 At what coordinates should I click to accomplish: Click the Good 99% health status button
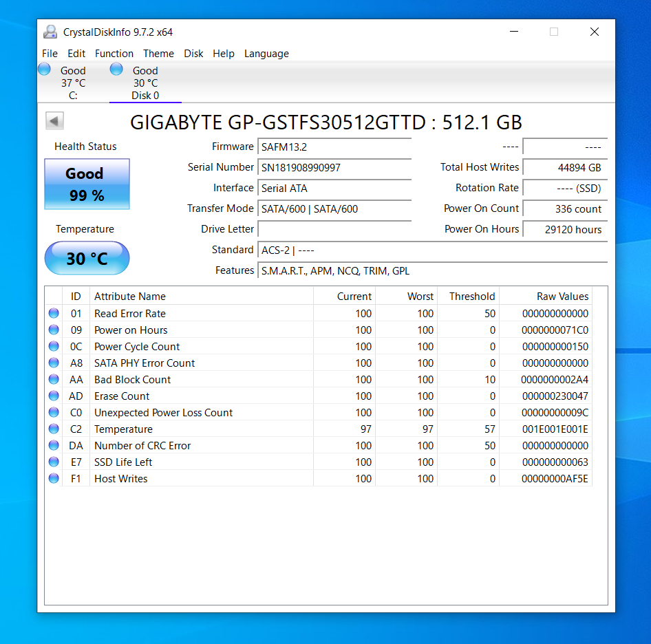point(87,184)
